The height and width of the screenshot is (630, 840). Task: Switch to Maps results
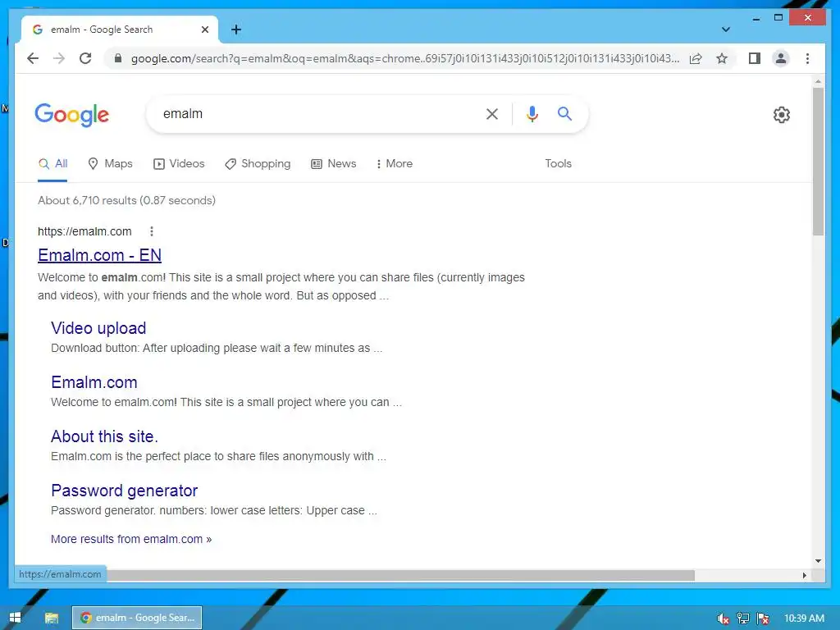click(111, 164)
